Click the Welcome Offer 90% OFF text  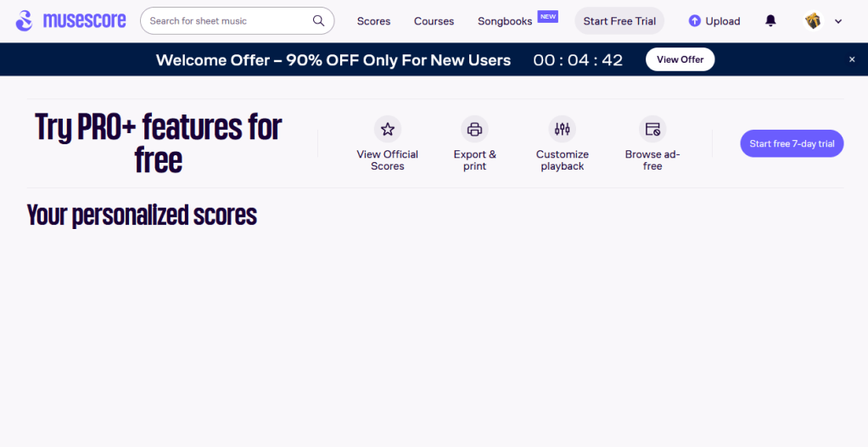(x=333, y=60)
